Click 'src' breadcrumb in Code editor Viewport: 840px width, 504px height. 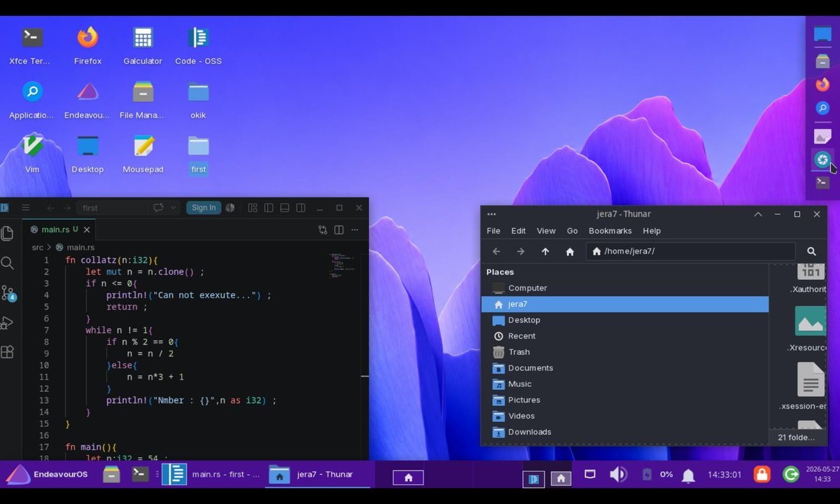point(38,247)
